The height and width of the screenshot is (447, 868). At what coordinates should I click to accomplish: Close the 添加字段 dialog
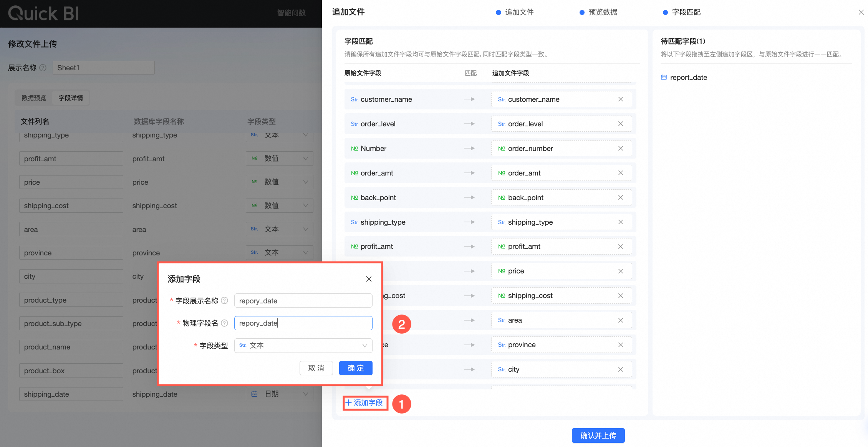(369, 279)
